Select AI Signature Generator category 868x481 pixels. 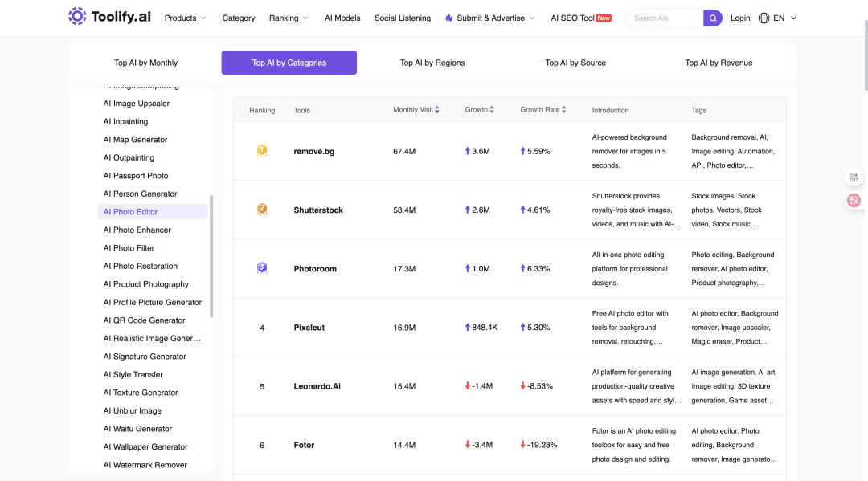[x=145, y=357]
